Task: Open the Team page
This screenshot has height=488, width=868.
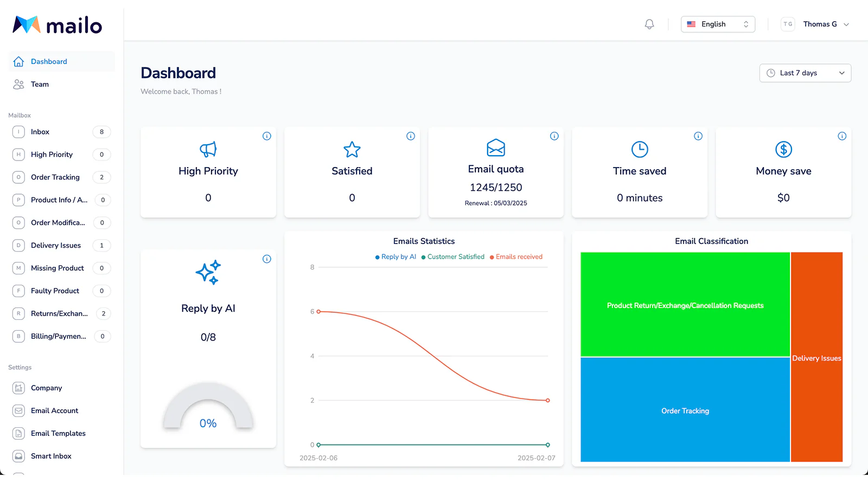Action: click(62, 85)
